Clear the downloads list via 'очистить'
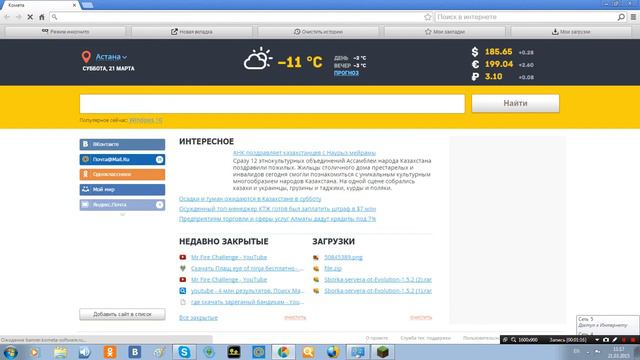 point(421,318)
